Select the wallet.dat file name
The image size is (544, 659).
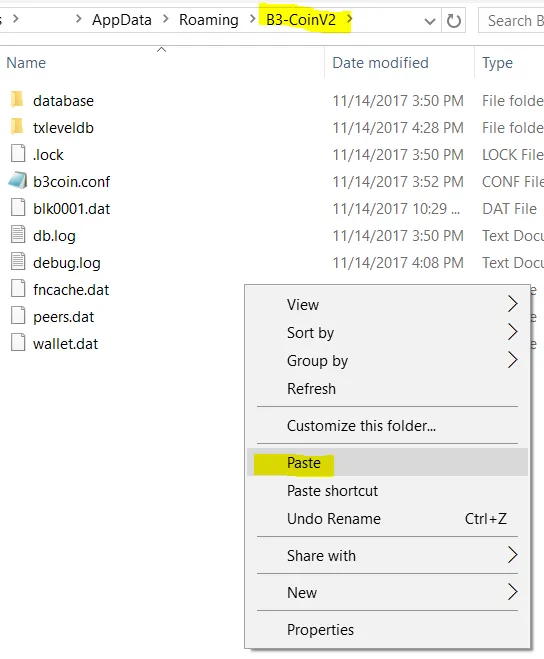pos(66,343)
